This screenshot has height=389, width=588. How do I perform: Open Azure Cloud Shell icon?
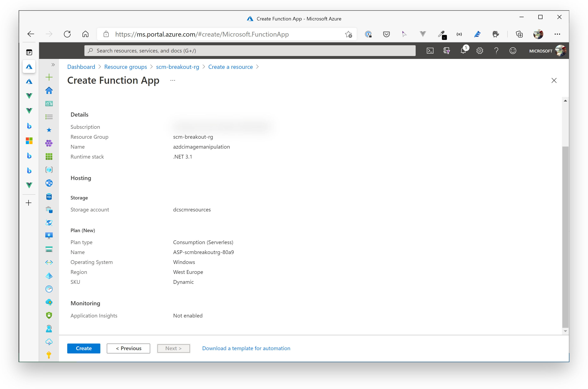[430, 51]
